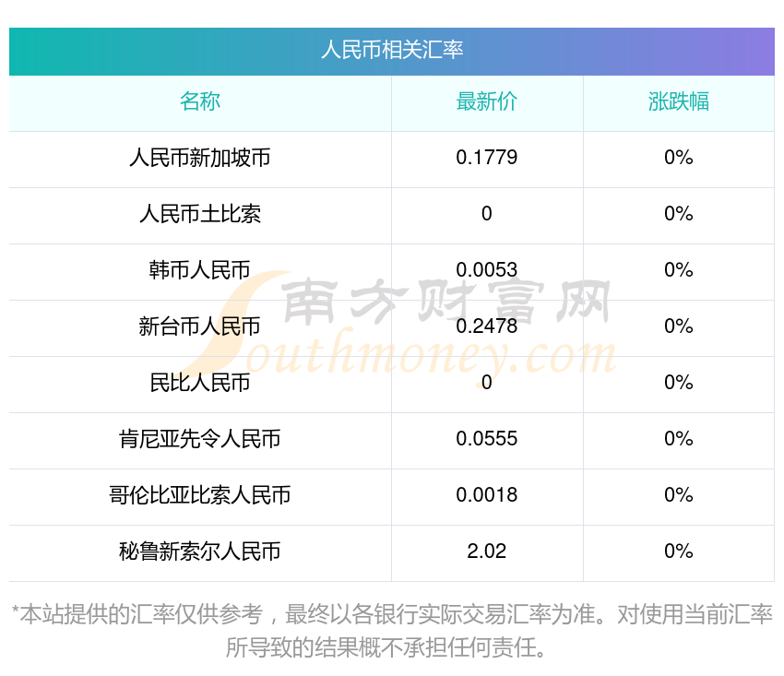
Task: Click the disclaimer line starting with *本站提供的汇率
Action: tap(392, 614)
